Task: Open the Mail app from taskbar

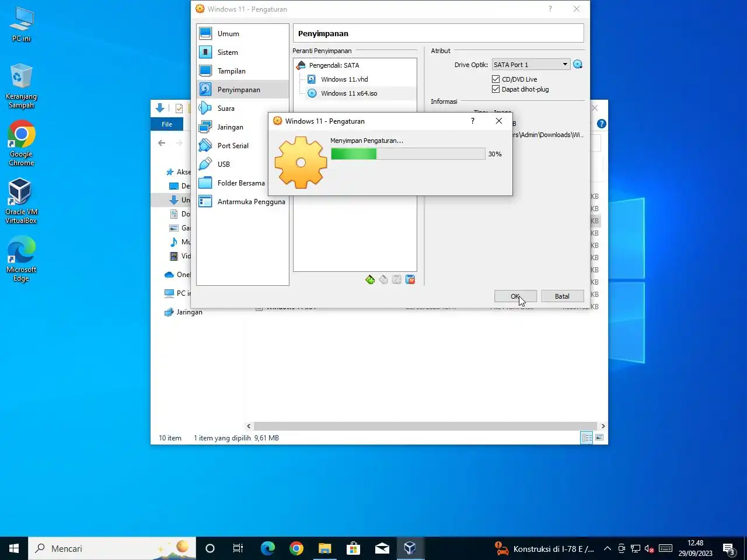Action: tap(382, 548)
